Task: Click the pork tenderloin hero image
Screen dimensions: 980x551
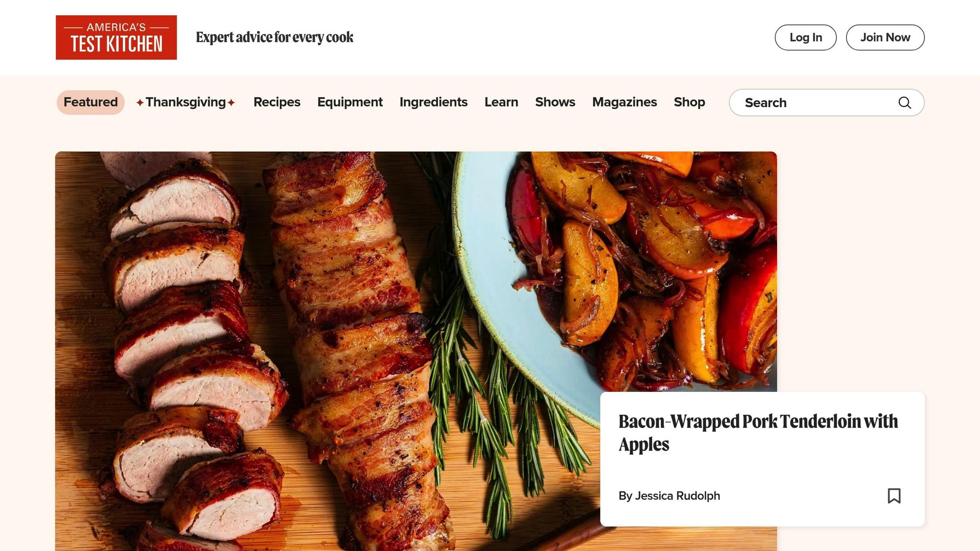Action: (327, 351)
